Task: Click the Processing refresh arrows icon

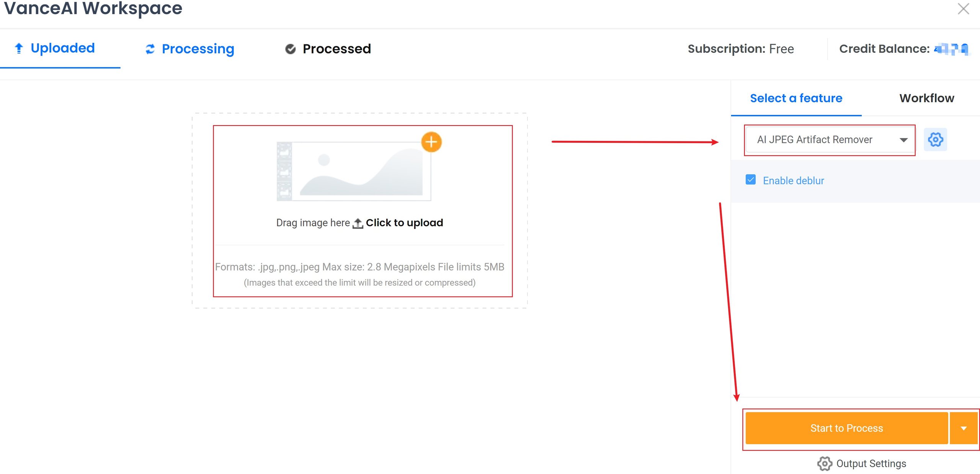Action: 150,49
